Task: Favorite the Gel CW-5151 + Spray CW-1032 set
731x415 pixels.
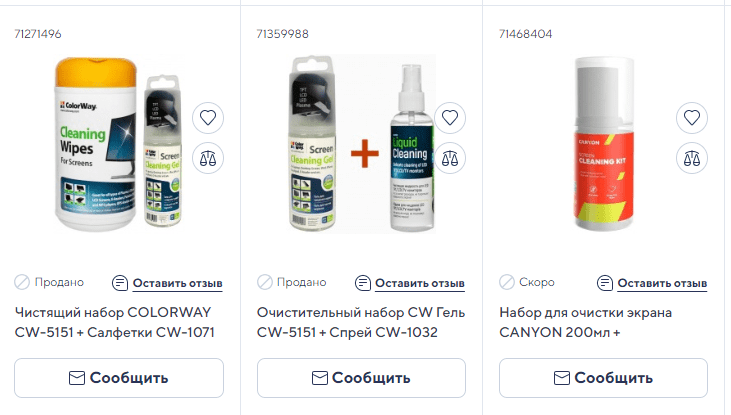Action: [450, 118]
